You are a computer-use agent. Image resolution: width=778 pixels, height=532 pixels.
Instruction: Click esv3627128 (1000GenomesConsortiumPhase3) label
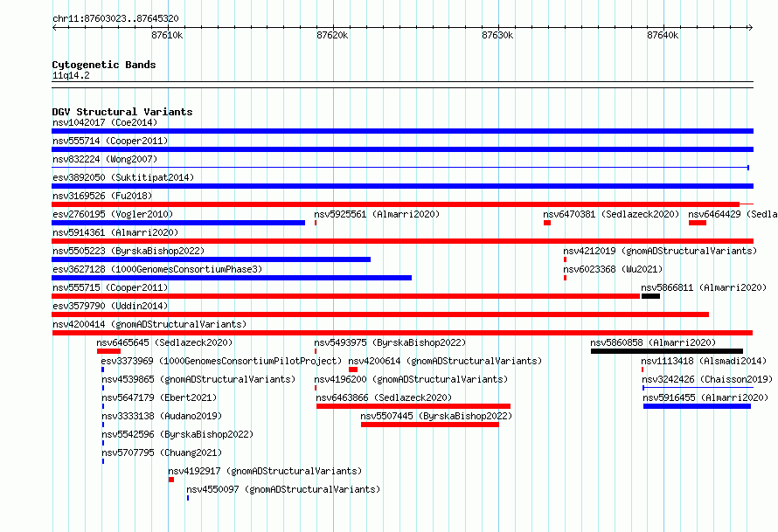pos(157,269)
